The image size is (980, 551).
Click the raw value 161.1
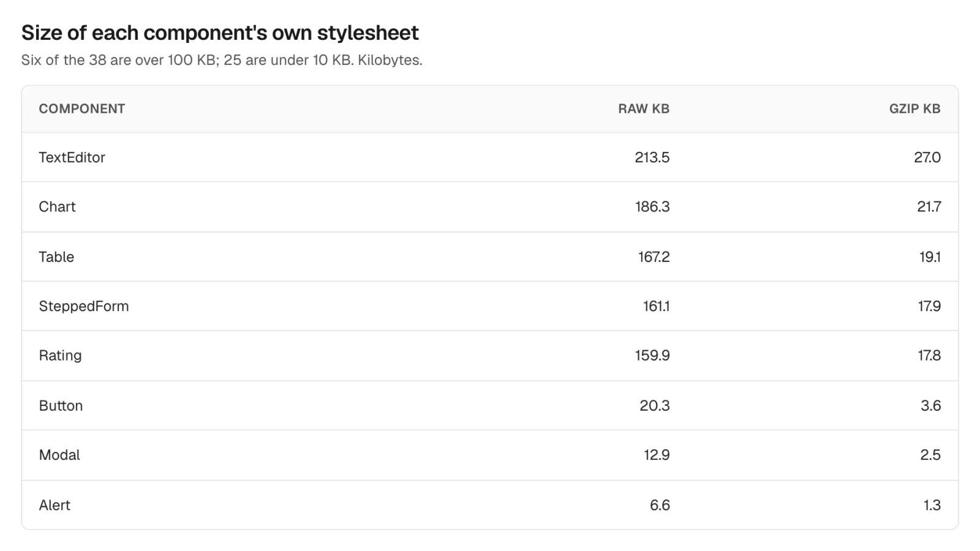656,306
